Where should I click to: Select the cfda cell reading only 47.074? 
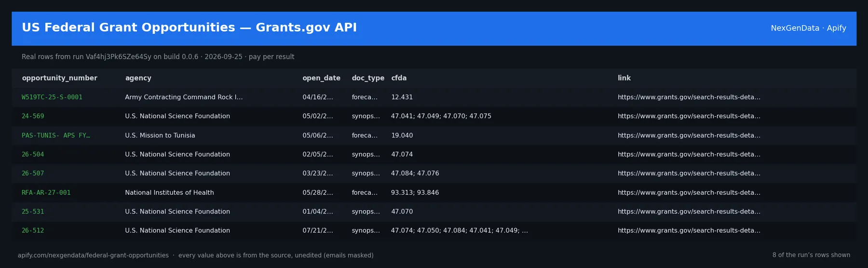click(x=402, y=154)
